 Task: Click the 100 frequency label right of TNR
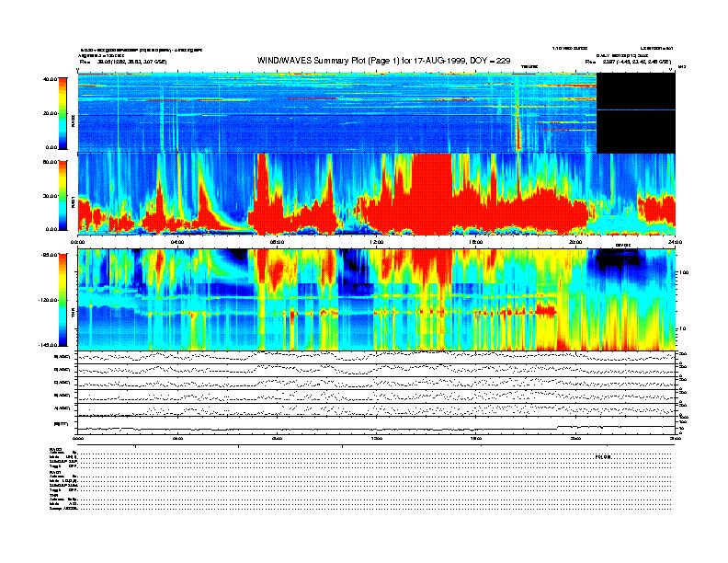684,272
